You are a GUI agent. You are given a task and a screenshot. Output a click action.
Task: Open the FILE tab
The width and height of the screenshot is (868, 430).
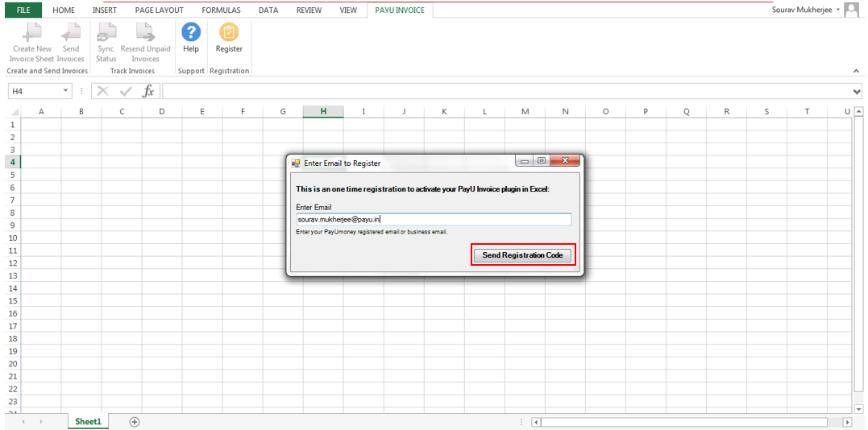[23, 10]
